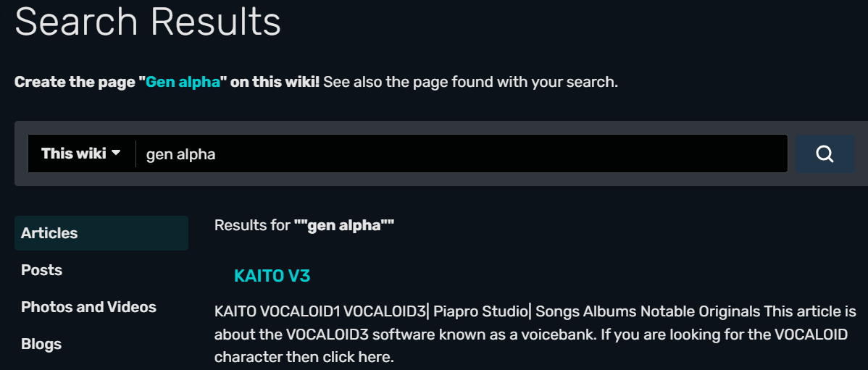Switch to the Articles tab
Screen dimensions: 868x370
49,233
